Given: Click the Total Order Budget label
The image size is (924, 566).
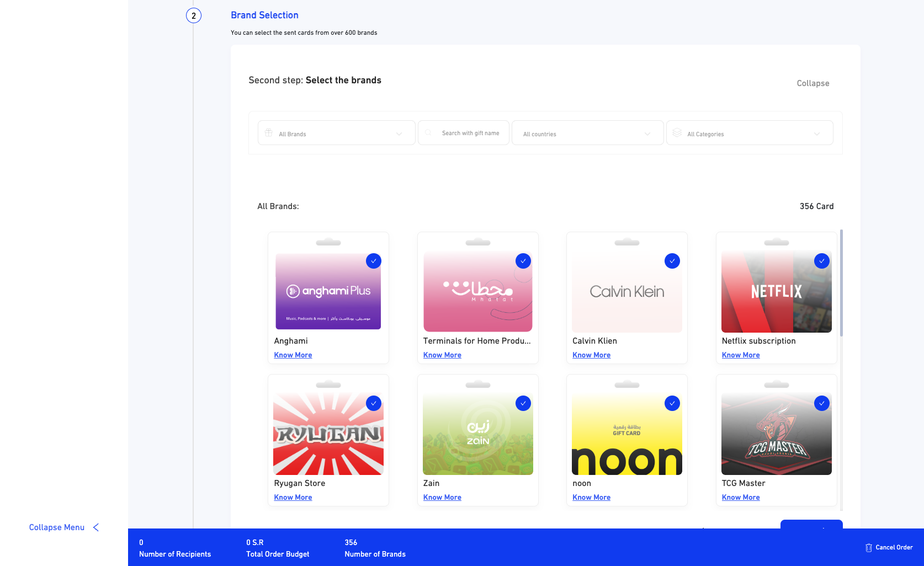Looking at the screenshot, I should (278, 554).
